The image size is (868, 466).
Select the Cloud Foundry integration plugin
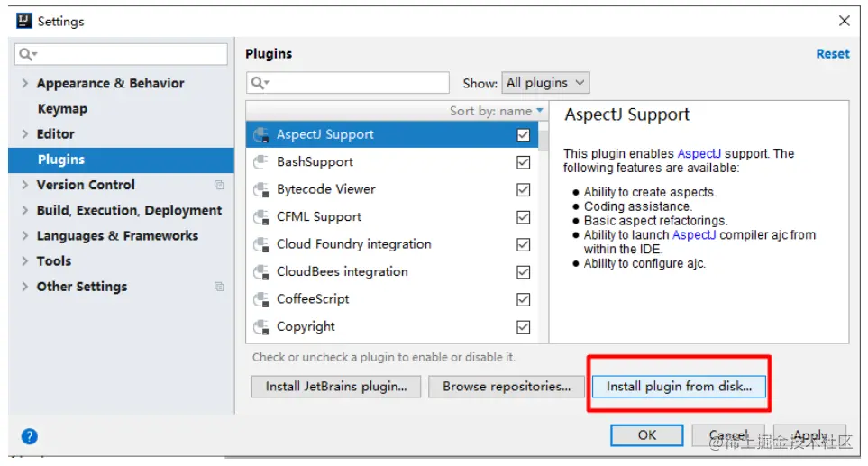pyautogui.click(x=353, y=244)
